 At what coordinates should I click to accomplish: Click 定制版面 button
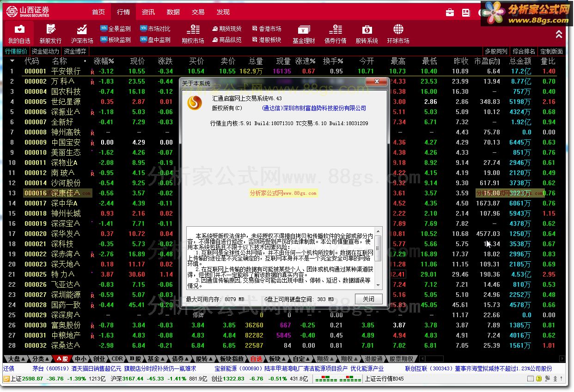[552, 51]
